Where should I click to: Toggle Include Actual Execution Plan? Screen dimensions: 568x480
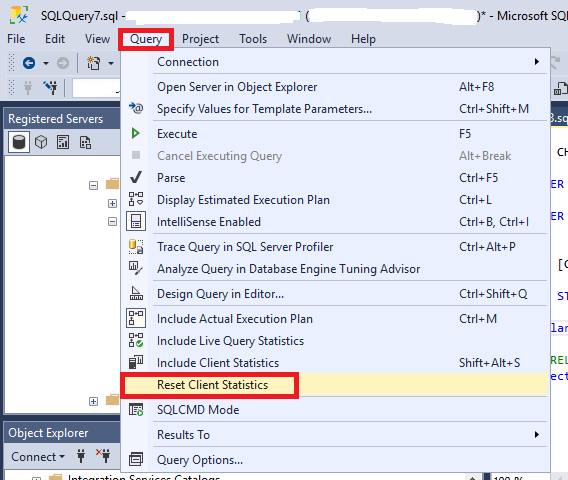tap(335, 319)
